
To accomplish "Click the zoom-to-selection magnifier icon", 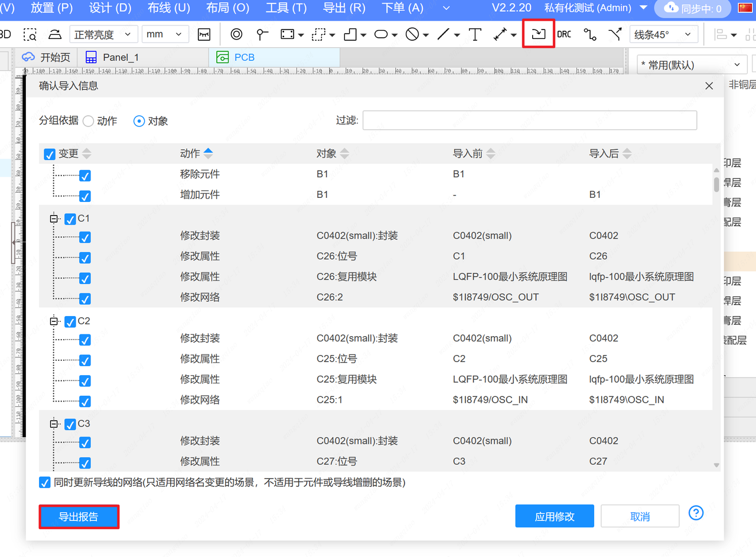I will click(30, 34).
